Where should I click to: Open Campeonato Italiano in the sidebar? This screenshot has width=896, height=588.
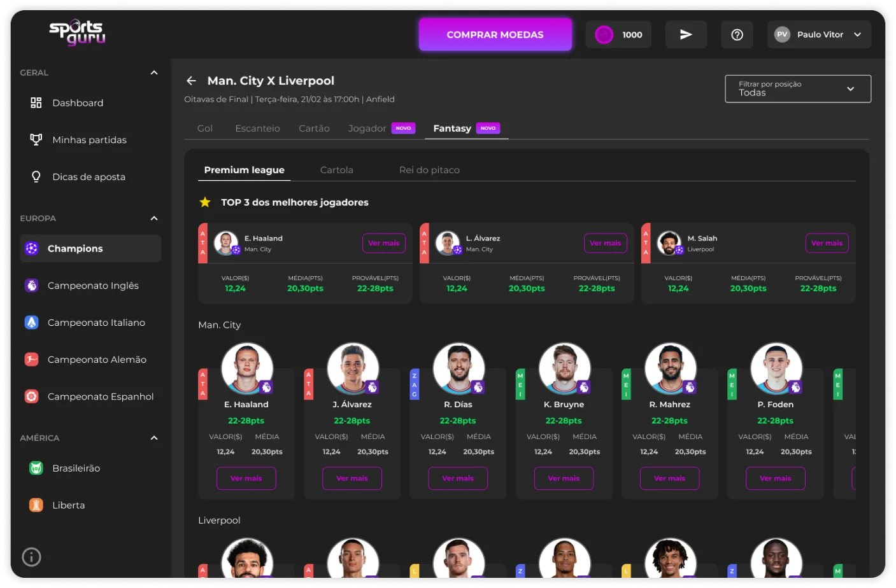click(90, 322)
